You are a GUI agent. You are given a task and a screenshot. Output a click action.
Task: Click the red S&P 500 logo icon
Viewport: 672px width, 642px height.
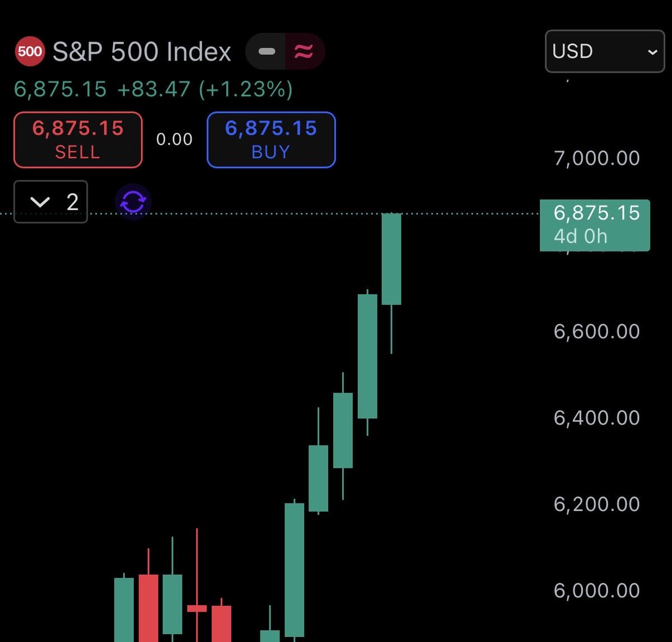coord(29,52)
